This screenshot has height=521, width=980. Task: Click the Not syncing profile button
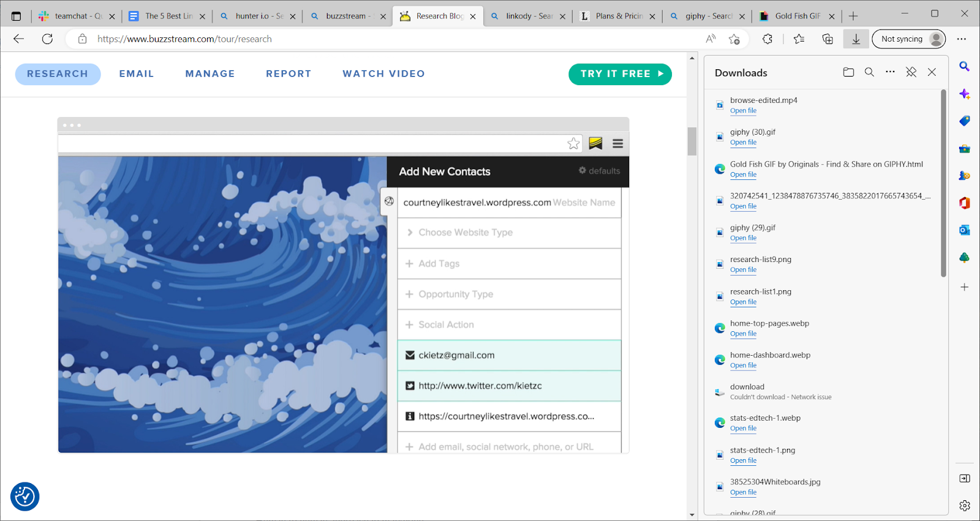tap(909, 39)
